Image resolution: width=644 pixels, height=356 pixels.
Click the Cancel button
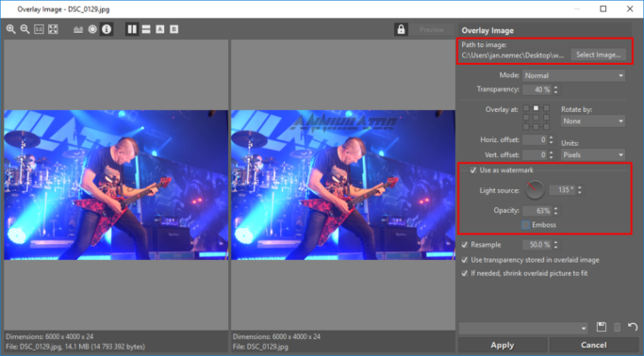tap(593, 346)
